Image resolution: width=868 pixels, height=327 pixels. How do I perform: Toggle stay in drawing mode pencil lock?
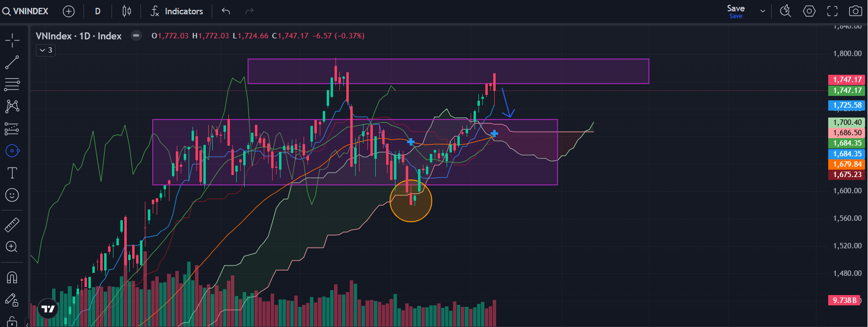pos(12,299)
